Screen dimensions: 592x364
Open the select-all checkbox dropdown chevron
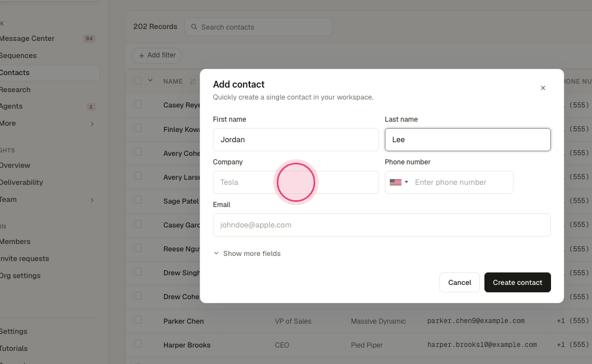[x=150, y=80]
